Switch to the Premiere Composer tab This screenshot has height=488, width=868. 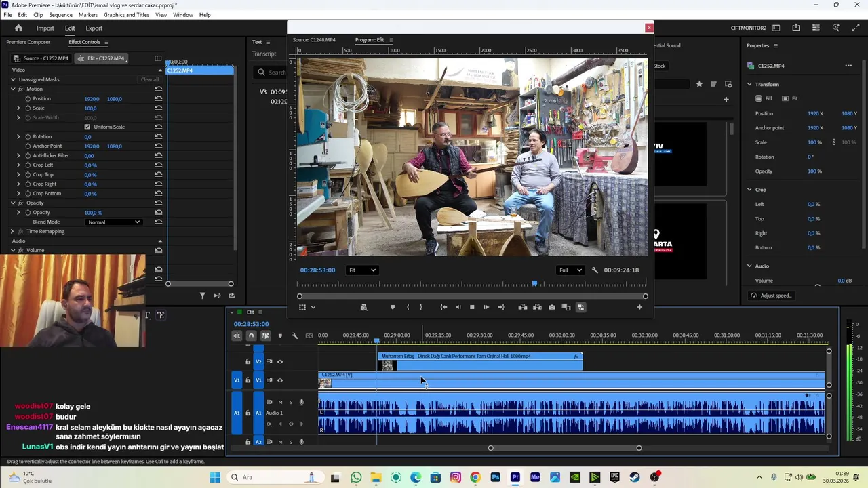(x=28, y=42)
